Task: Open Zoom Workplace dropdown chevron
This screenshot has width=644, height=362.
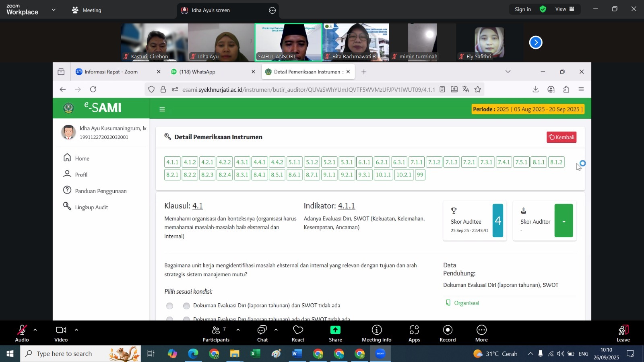Action: coord(54,10)
